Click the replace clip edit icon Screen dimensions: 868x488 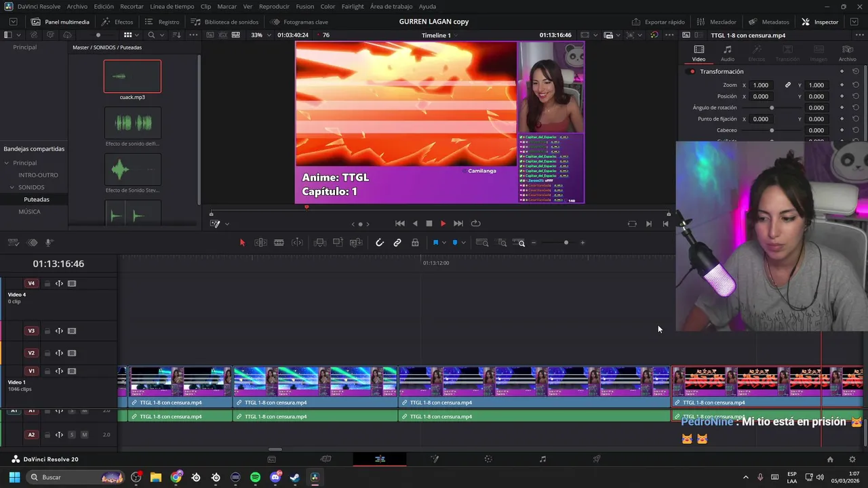point(356,243)
